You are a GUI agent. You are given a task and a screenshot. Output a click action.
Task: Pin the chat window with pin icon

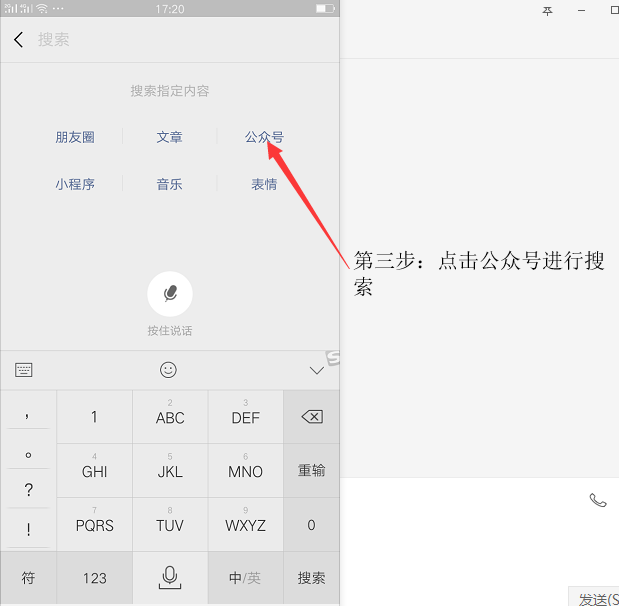pos(547,11)
